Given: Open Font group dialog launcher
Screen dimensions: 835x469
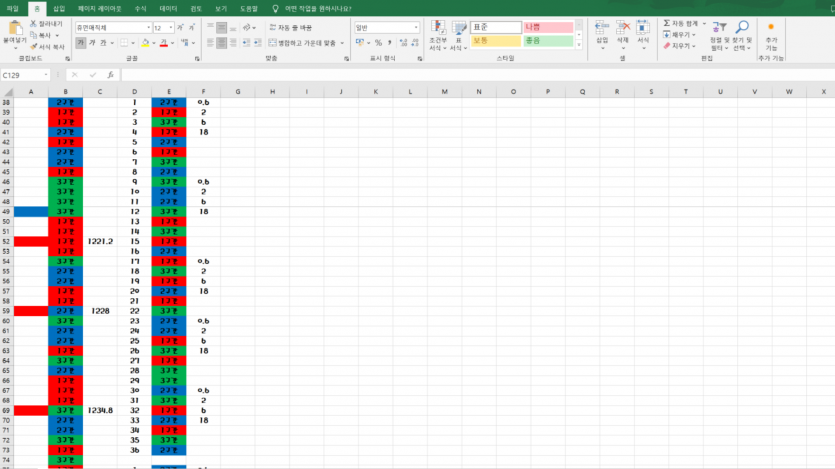Looking at the screenshot, I should (197, 59).
